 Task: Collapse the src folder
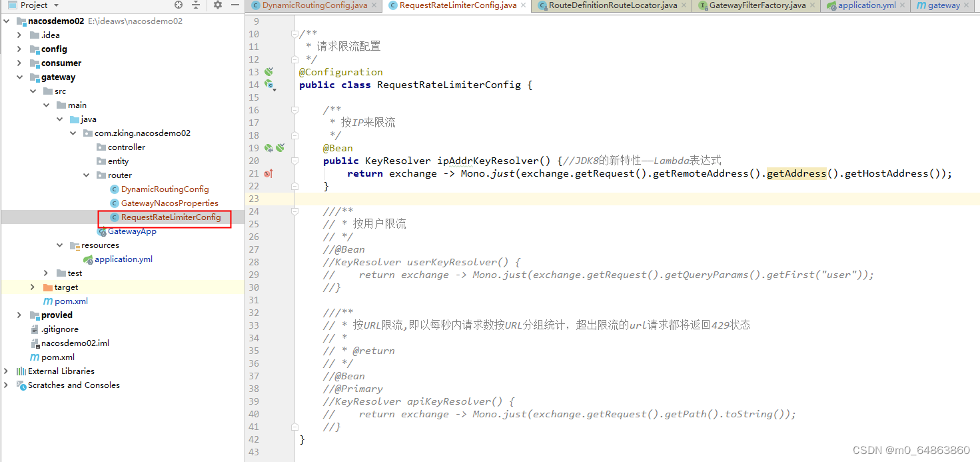click(33, 91)
